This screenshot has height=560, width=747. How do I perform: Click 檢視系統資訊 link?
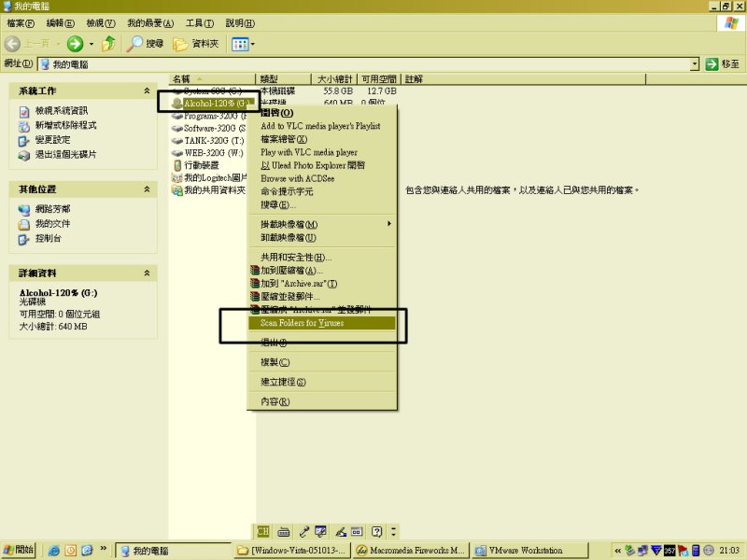tap(62, 110)
